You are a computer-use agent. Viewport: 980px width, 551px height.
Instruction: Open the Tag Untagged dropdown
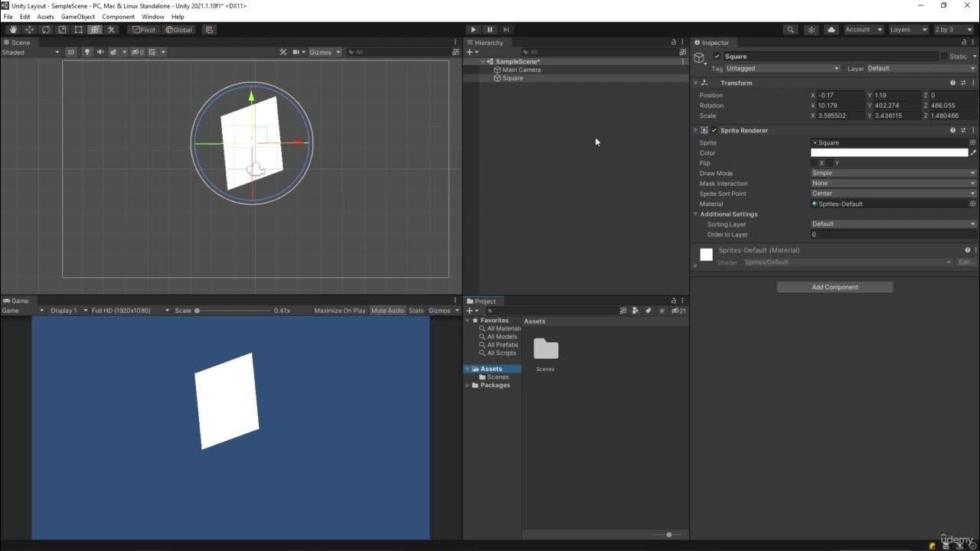click(x=782, y=68)
